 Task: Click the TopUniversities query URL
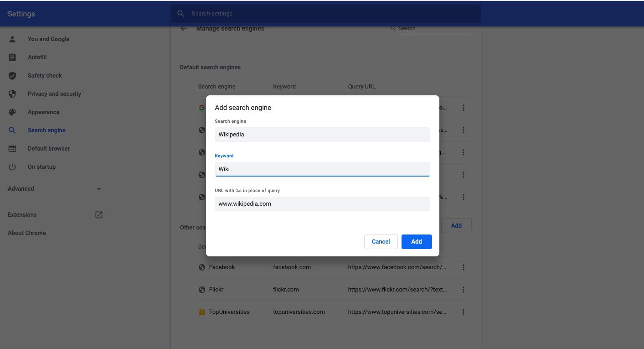[397, 312]
